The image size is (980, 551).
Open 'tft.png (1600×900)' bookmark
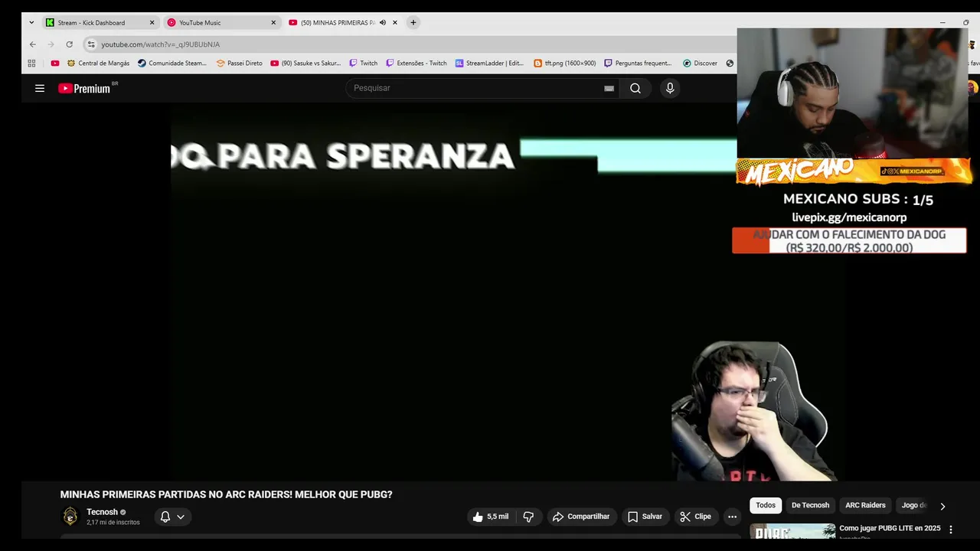(x=565, y=64)
